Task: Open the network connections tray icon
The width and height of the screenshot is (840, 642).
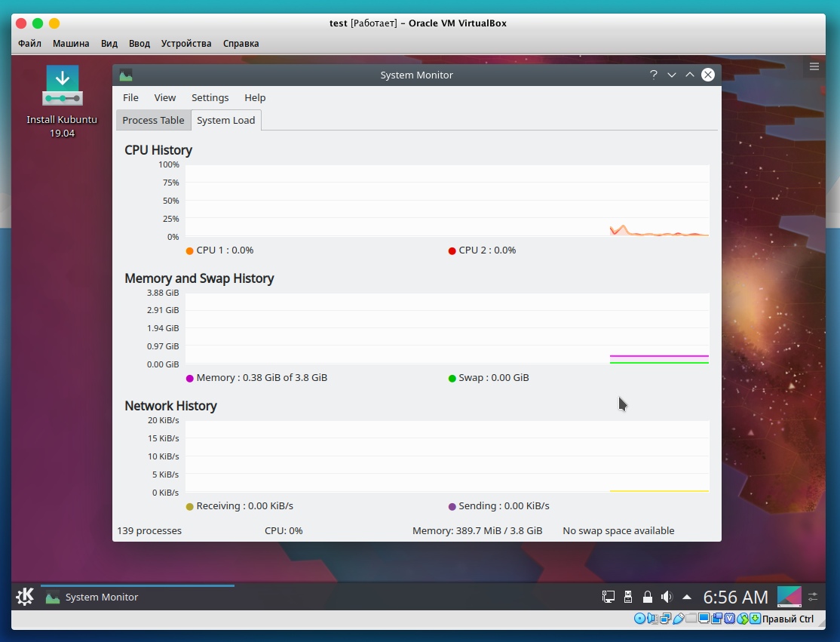Action: pyautogui.click(x=608, y=597)
